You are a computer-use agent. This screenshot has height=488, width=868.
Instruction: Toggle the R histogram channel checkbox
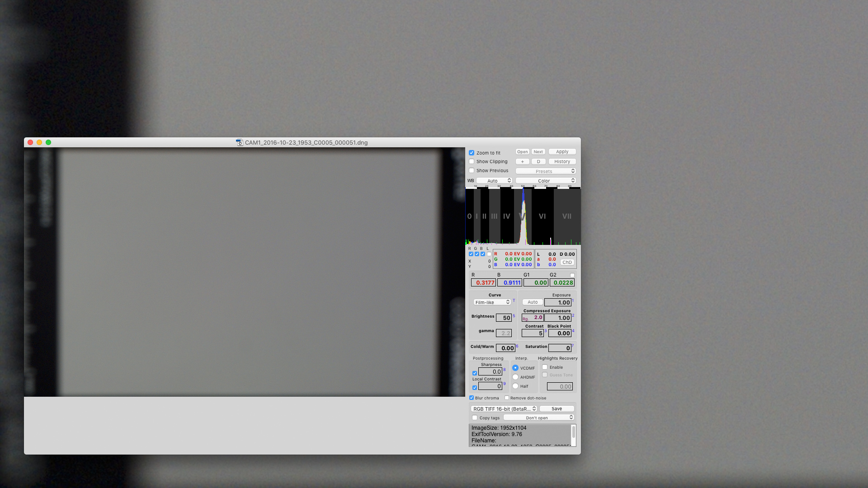(471, 254)
